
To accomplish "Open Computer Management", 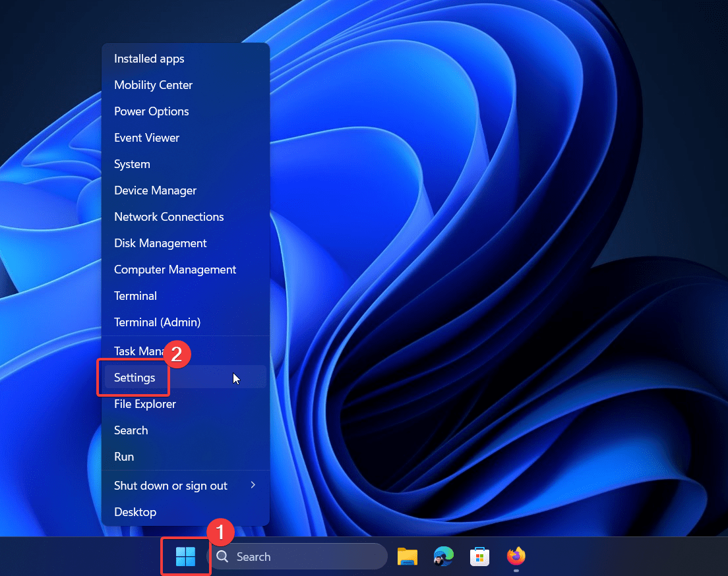I will pos(175,270).
